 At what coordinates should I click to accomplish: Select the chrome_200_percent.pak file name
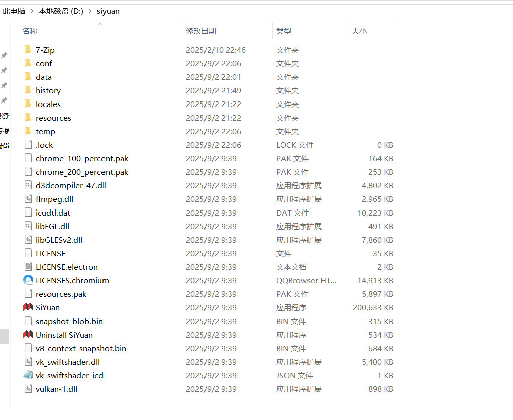(82, 172)
